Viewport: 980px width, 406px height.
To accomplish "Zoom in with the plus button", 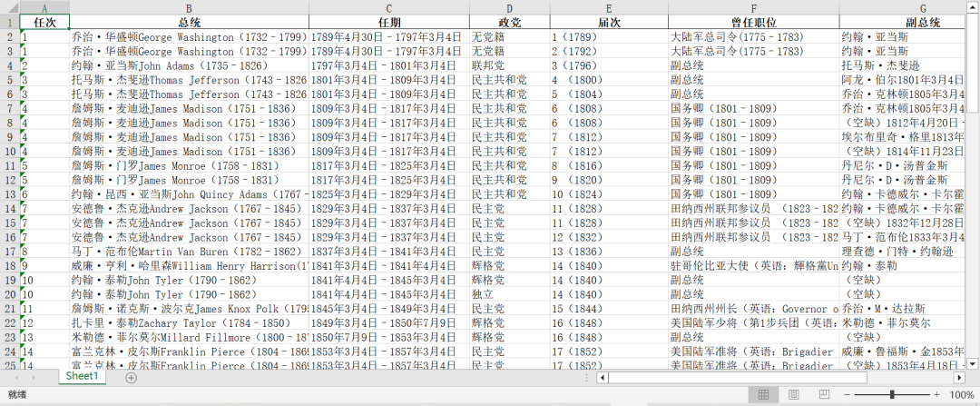I will (x=936, y=395).
